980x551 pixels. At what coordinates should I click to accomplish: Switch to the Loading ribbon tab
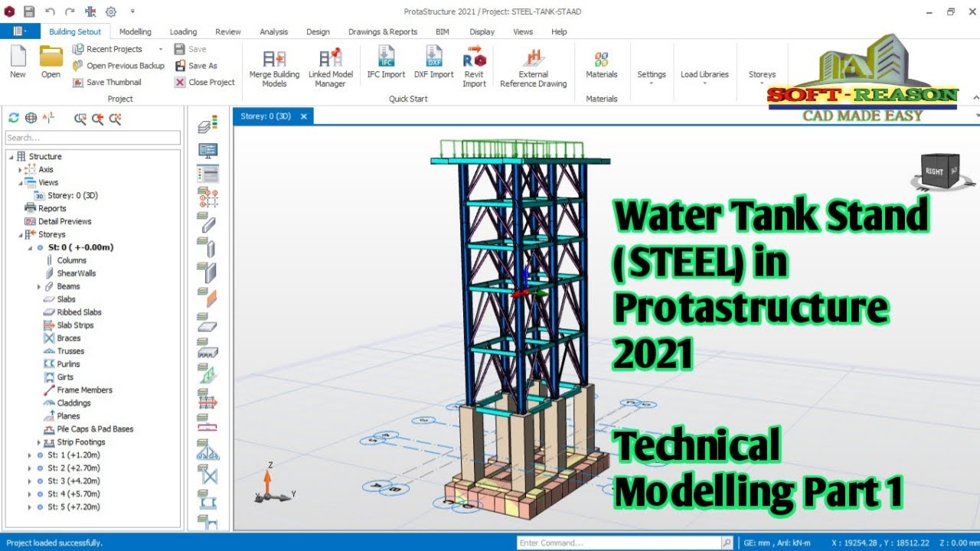coord(183,32)
